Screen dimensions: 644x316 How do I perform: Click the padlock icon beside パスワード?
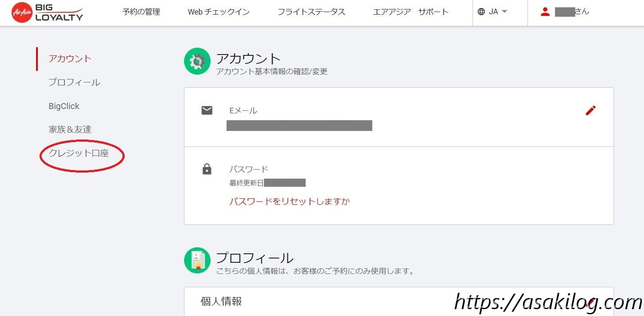207,169
